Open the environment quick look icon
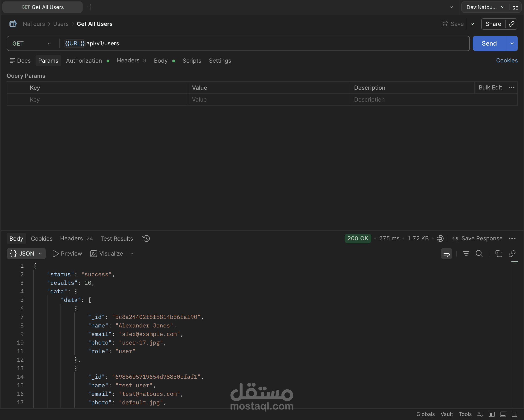 point(515,7)
